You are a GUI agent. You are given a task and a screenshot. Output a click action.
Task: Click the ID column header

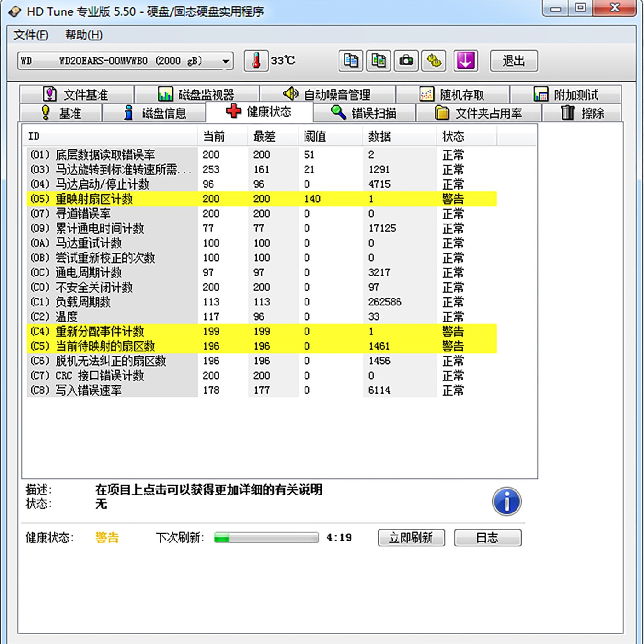pos(110,136)
